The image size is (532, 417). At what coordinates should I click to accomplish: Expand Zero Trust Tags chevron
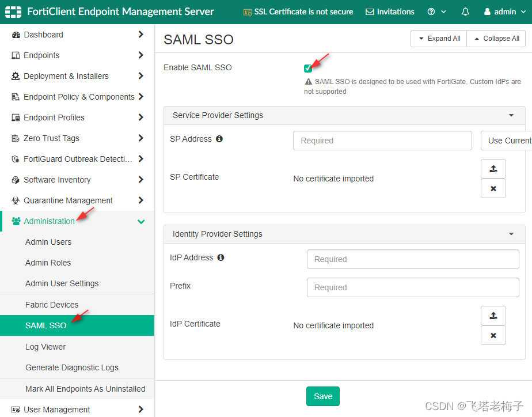click(x=141, y=138)
